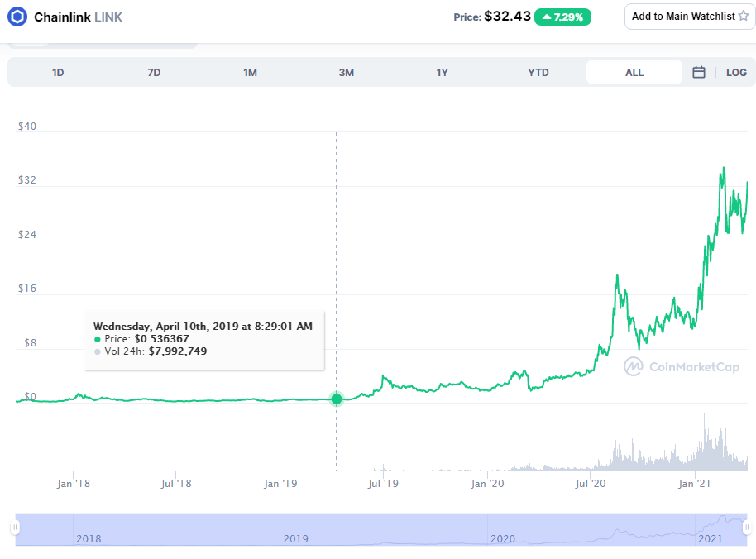Choose the 1Y time range
756x559 pixels.
pyautogui.click(x=443, y=72)
